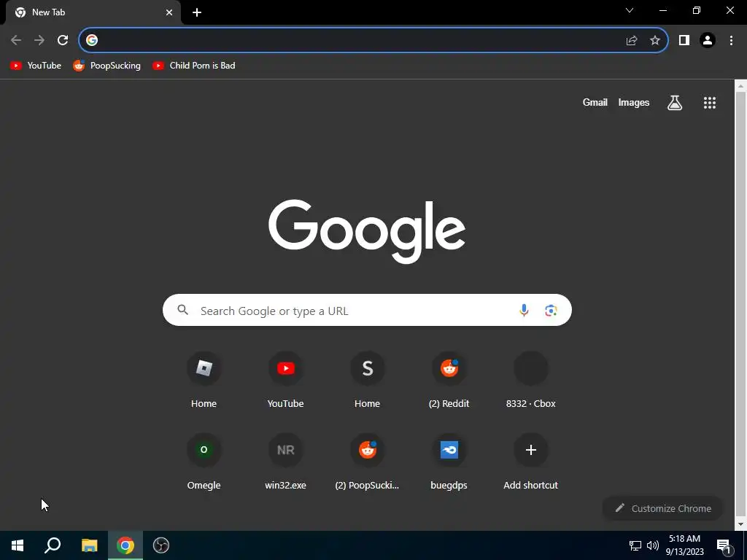Bookmark this tab with the star icon

point(655,41)
